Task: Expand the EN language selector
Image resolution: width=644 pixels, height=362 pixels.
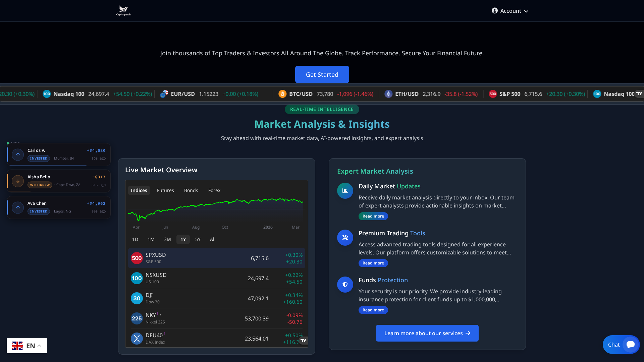Action: coord(27,346)
